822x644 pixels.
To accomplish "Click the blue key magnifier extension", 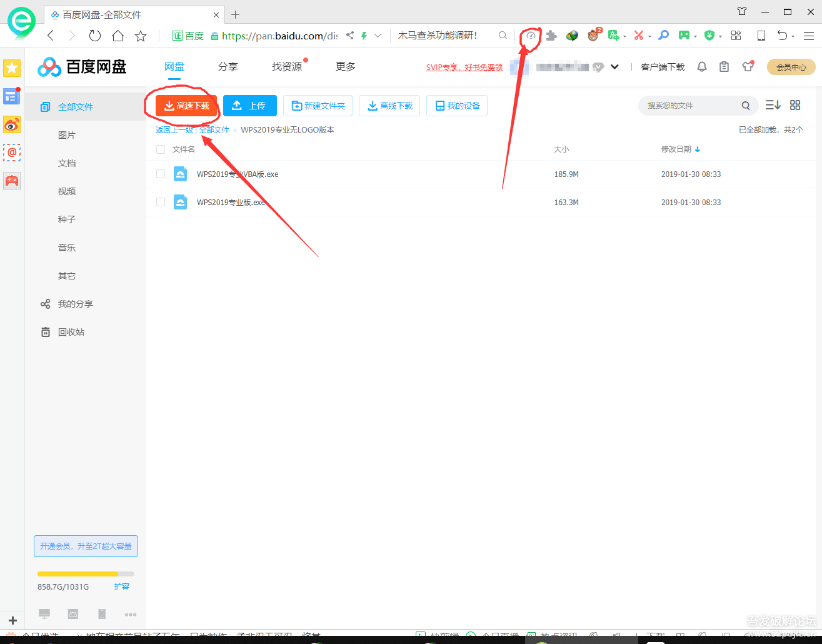I will pos(664,36).
